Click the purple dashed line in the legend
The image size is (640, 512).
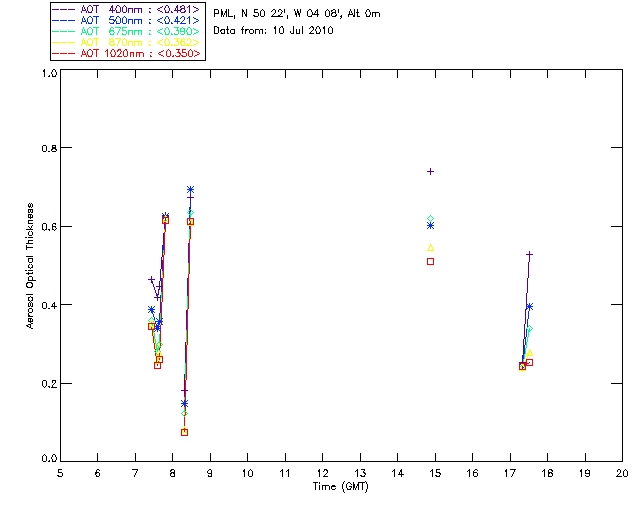(64, 9)
